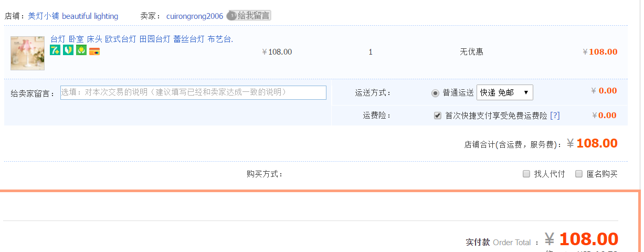Image resolution: width=644 pixels, height=252 pixels.
Task: Open the pink lamp product thumbnail
Action: 27,53
